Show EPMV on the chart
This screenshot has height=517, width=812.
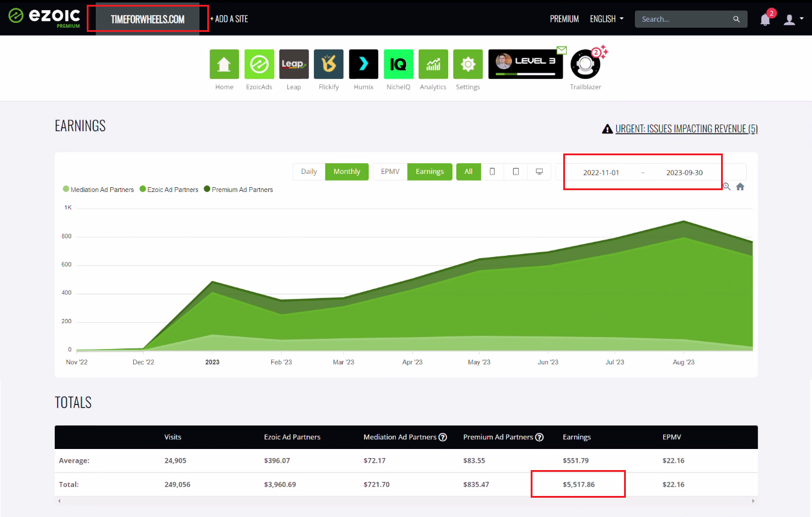(x=390, y=172)
